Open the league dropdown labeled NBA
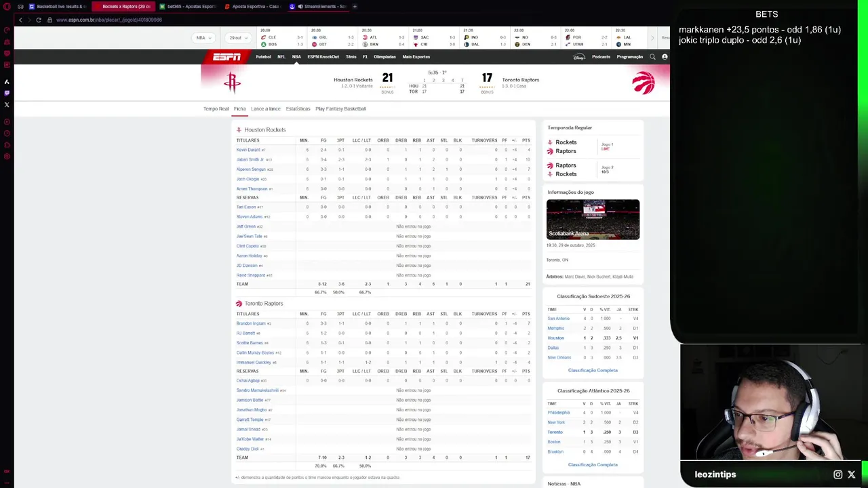Viewport: 868px width, 488px height. (204, 38)
